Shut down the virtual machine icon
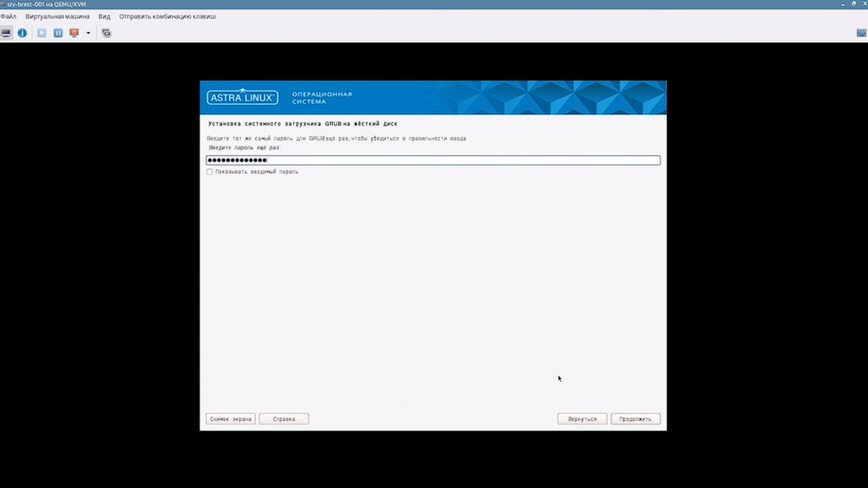Screen dimensions: 868x488 [75, 33]
